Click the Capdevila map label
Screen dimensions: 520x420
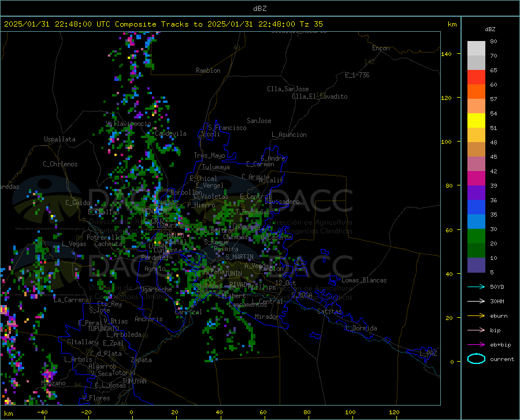pyautogui.click(x=170, y=133)
